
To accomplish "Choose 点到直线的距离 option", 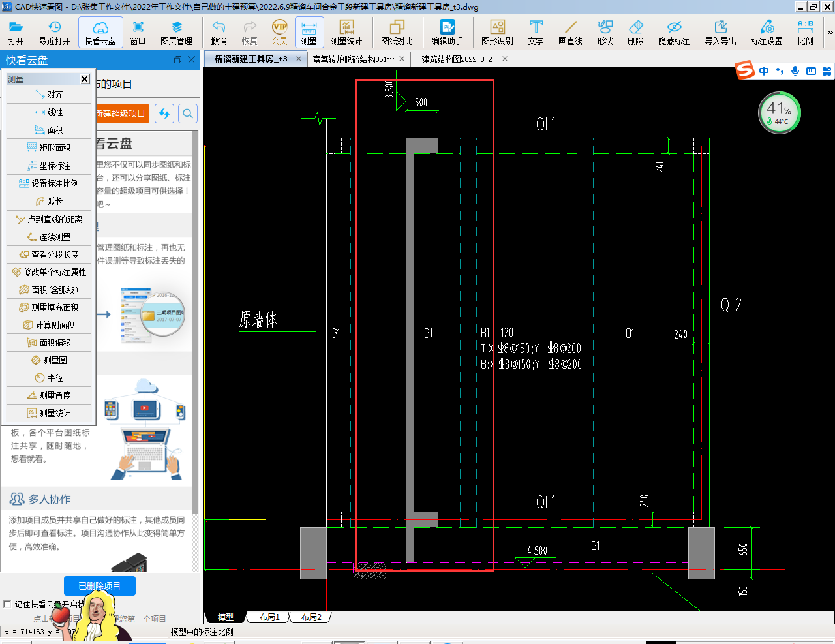I will pyautogui.click(x=49, y=219).
